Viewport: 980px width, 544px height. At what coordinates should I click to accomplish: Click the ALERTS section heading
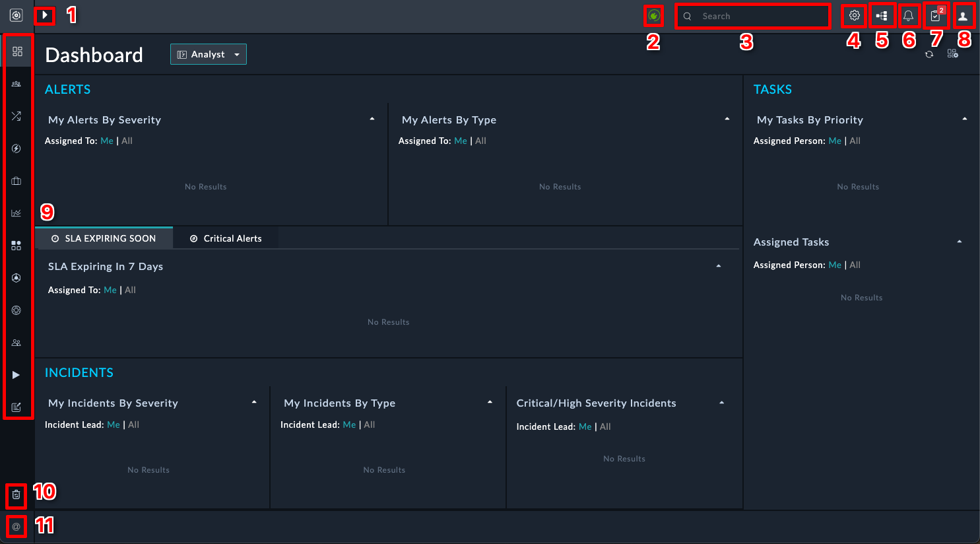click(x=68, y=89)
